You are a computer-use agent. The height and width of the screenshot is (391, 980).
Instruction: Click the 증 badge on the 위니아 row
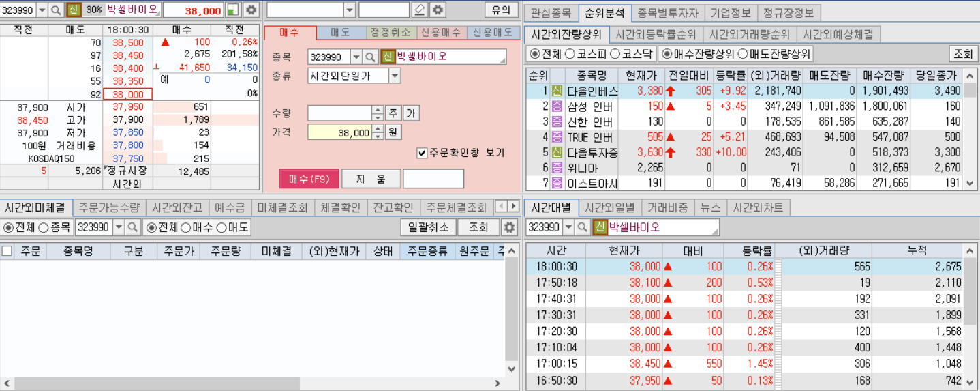557,167
